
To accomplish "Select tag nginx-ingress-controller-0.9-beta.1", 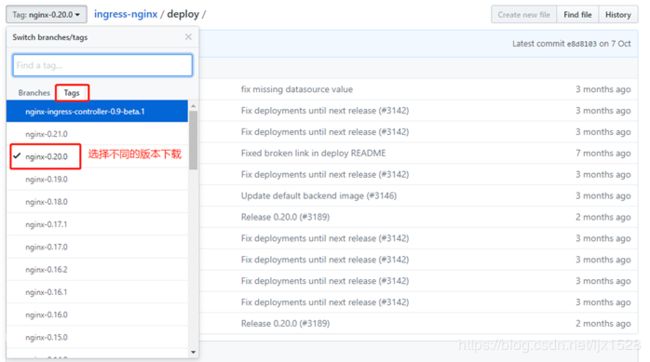I will tap(97, 112).
